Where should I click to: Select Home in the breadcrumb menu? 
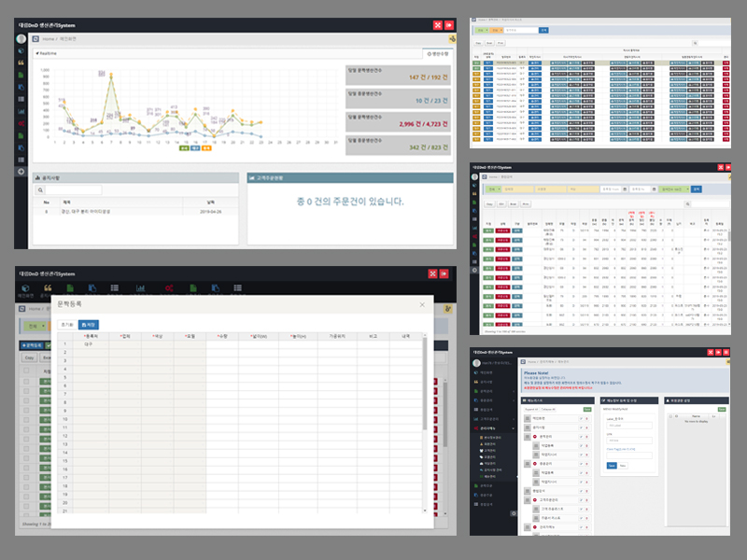point(47,38)
